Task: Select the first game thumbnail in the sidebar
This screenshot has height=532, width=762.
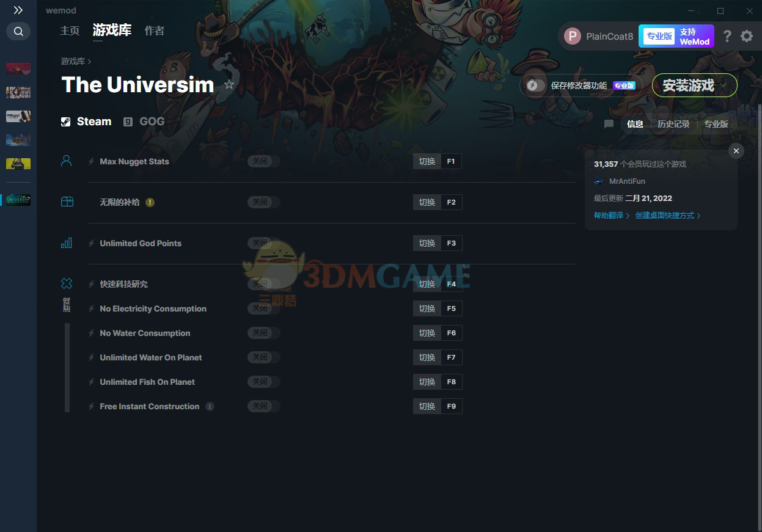Action: (x=18, y=68)
